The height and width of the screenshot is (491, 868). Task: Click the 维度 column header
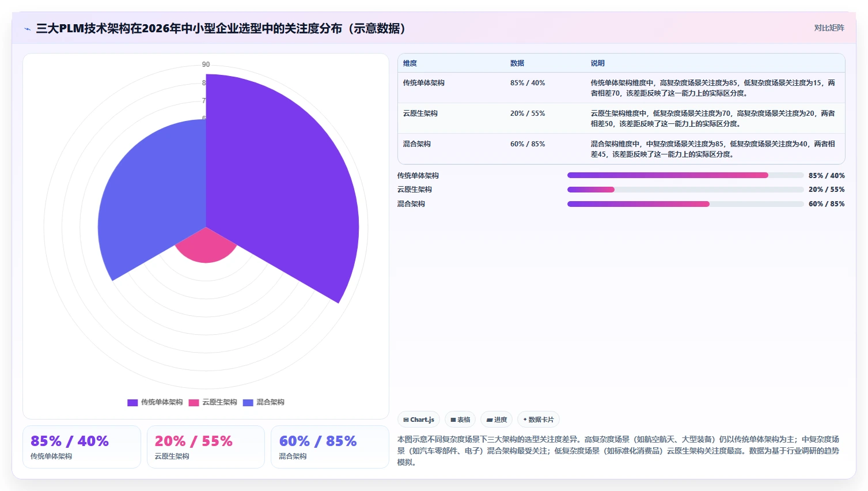410,63
